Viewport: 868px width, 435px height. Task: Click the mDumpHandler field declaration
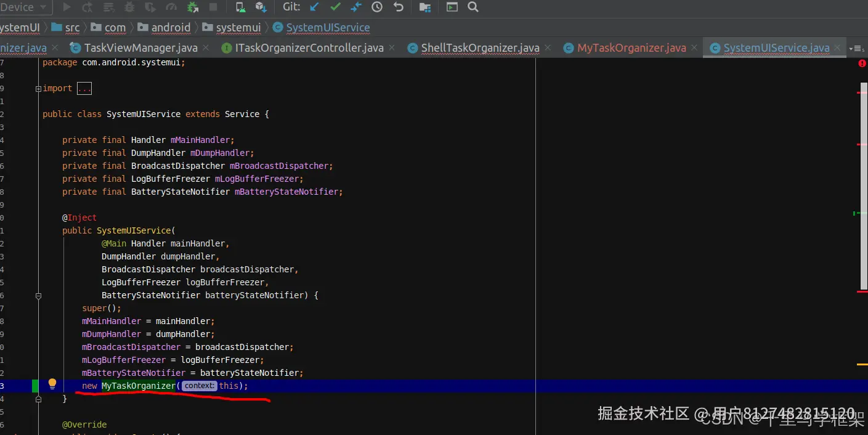(158, 153)
